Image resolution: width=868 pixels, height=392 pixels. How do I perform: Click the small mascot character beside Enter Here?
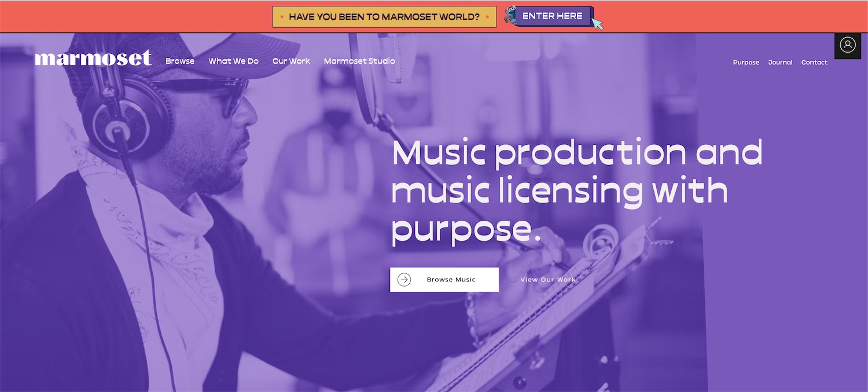(x=510, y=16)
